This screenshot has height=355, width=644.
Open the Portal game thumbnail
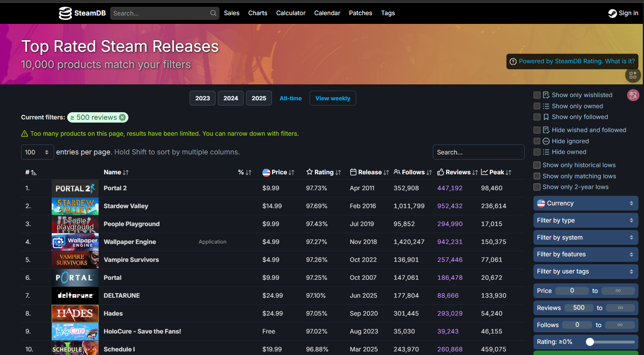click(x=75, y=278)
